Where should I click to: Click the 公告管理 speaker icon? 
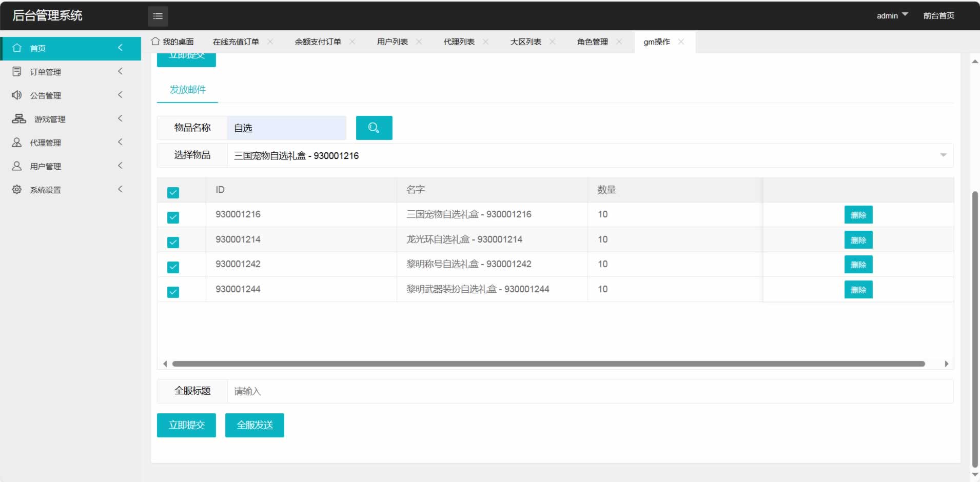click(x=17, y=95)
